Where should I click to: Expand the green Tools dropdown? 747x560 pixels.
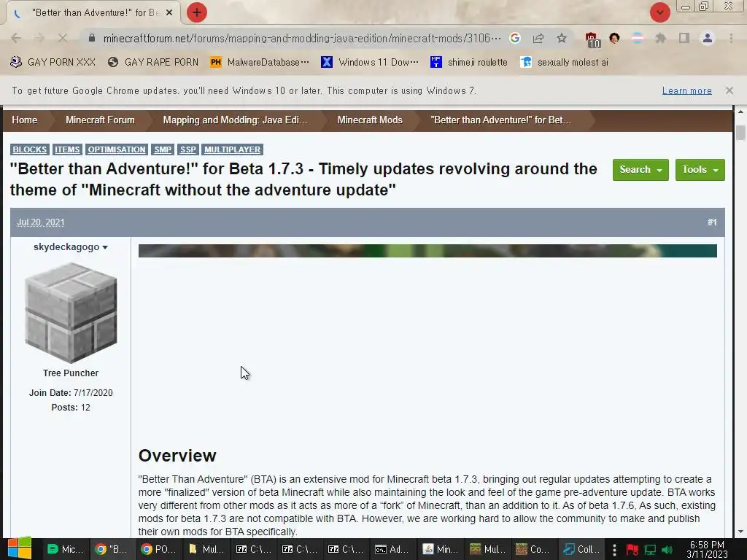click(x=700, y=170)
